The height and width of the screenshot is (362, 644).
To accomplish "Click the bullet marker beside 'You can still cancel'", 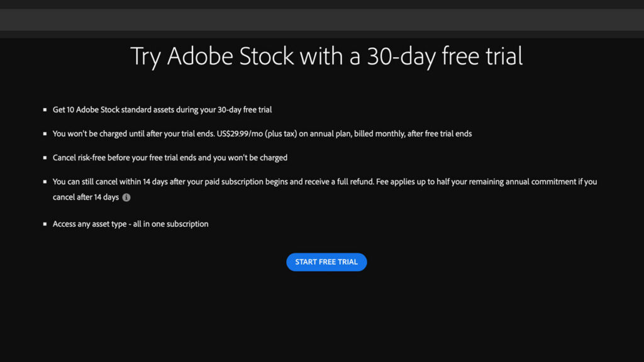I will coord(45,182).
